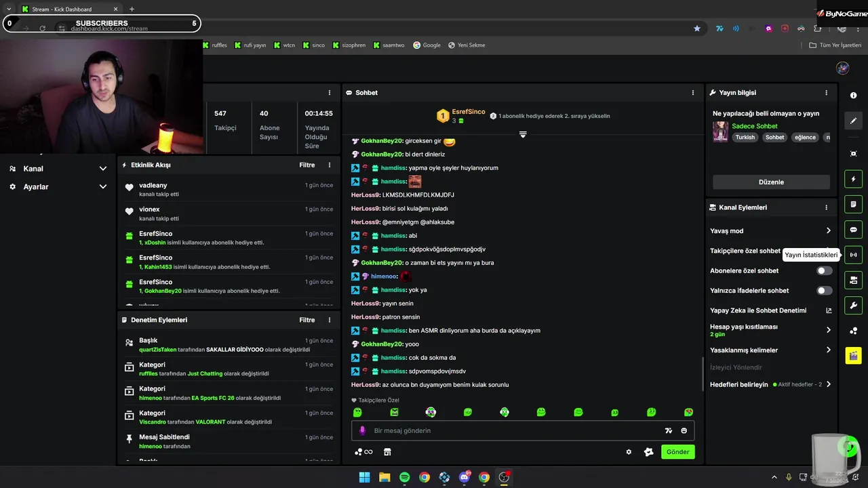Click vadleany in Etkinlik Akışı
Viewport: 868px width, 488px height.
pos(153,185)
